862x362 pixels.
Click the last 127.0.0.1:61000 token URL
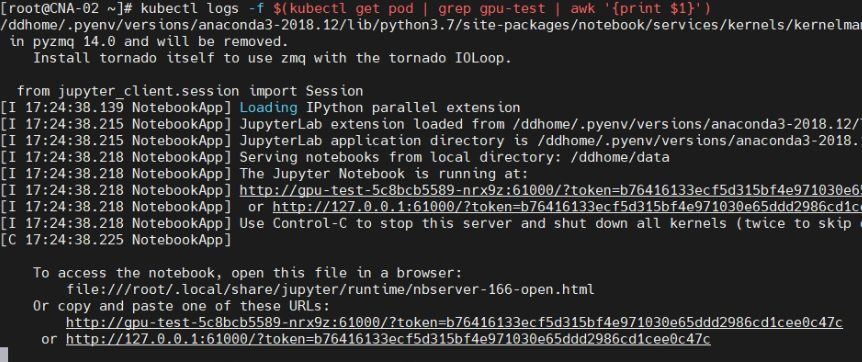pos(388,339)
